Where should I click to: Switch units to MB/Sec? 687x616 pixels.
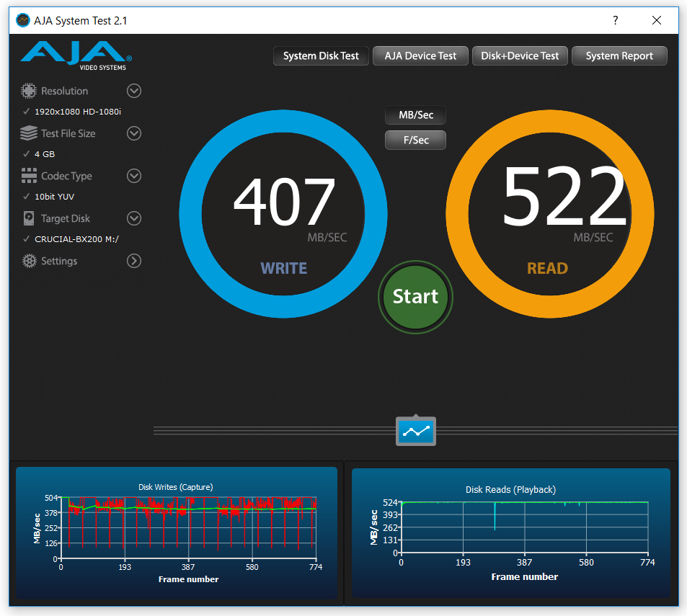416,115
